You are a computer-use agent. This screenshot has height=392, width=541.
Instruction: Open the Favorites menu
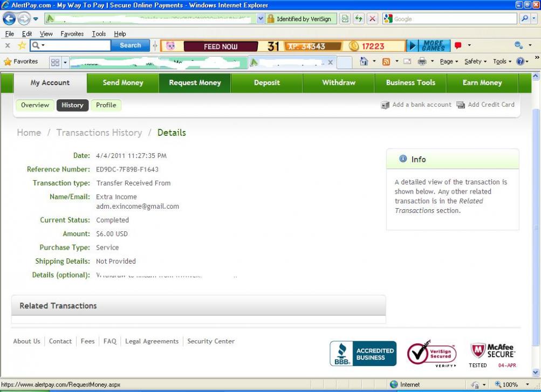72,34
